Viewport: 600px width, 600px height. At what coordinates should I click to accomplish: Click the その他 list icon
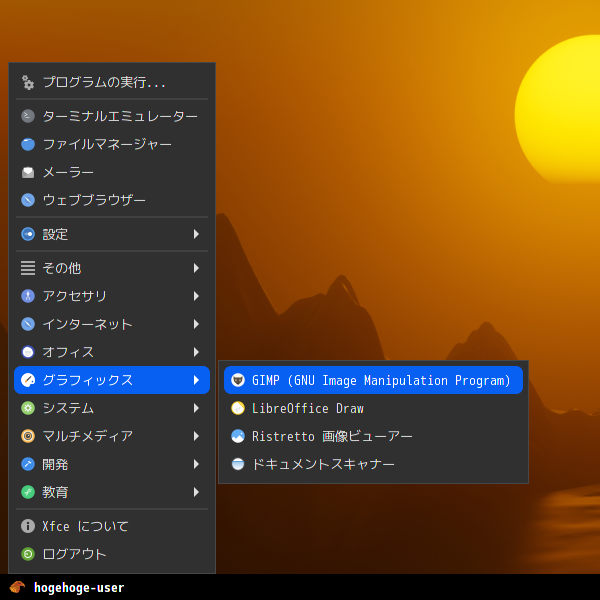pos(28,268)
